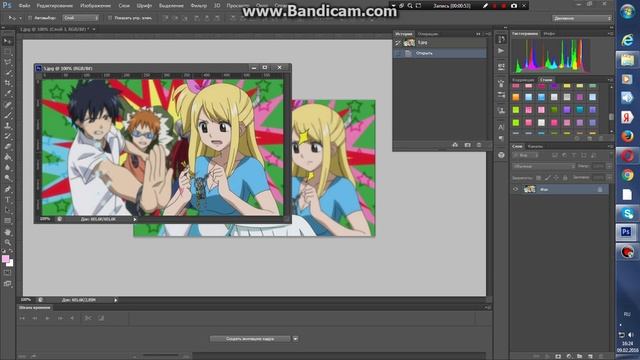Select the Eyedropper tool
Viewport: 640px width, 360px height.
(7, 94)
